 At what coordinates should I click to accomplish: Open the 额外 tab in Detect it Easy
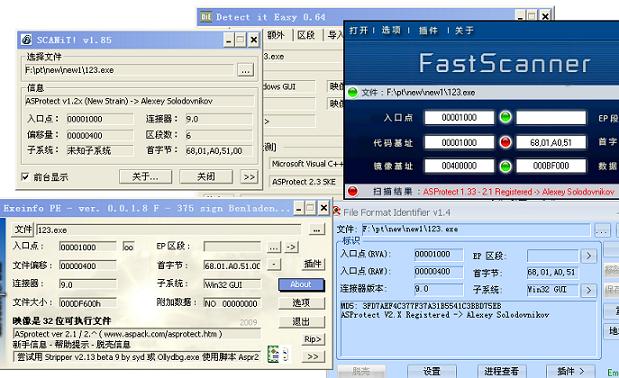(x=276, y=35)
